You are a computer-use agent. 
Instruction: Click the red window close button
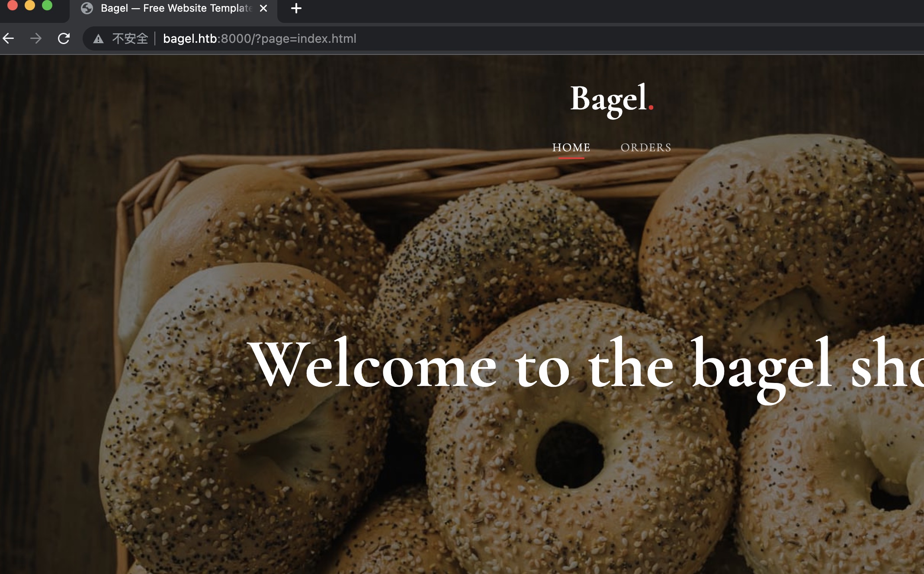point(12,5)
